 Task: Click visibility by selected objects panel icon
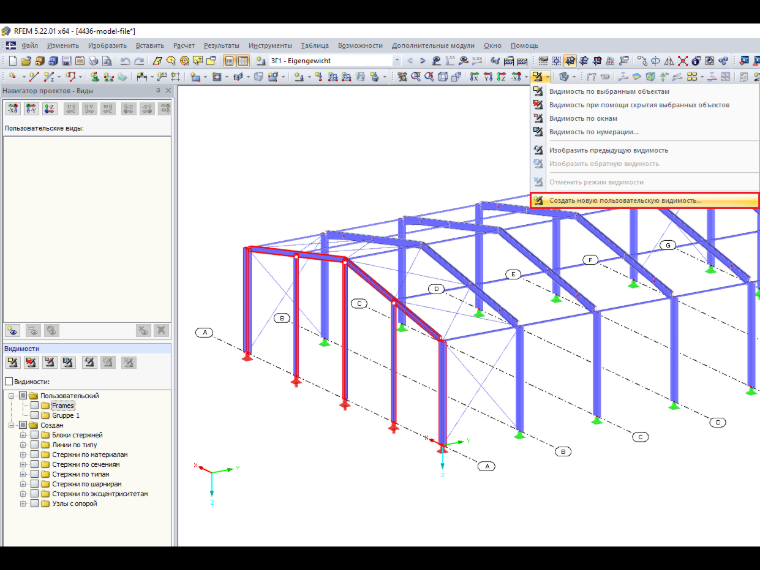tap(13, 362)
